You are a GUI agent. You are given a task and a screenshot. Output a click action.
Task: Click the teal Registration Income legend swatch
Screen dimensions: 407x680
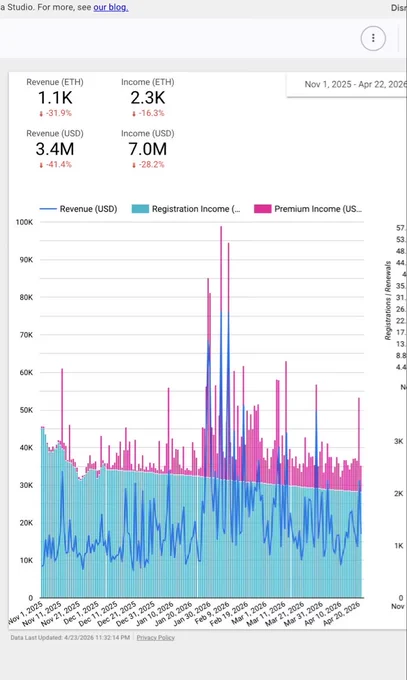tap(140, 209)
